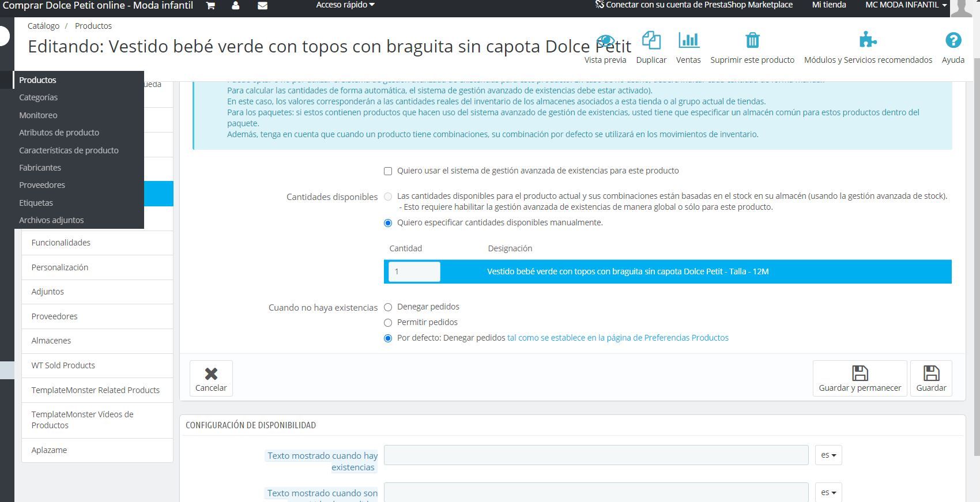Open language selector for backorder text field
This screenshot has height=502, width=980.
pos(828,492)
